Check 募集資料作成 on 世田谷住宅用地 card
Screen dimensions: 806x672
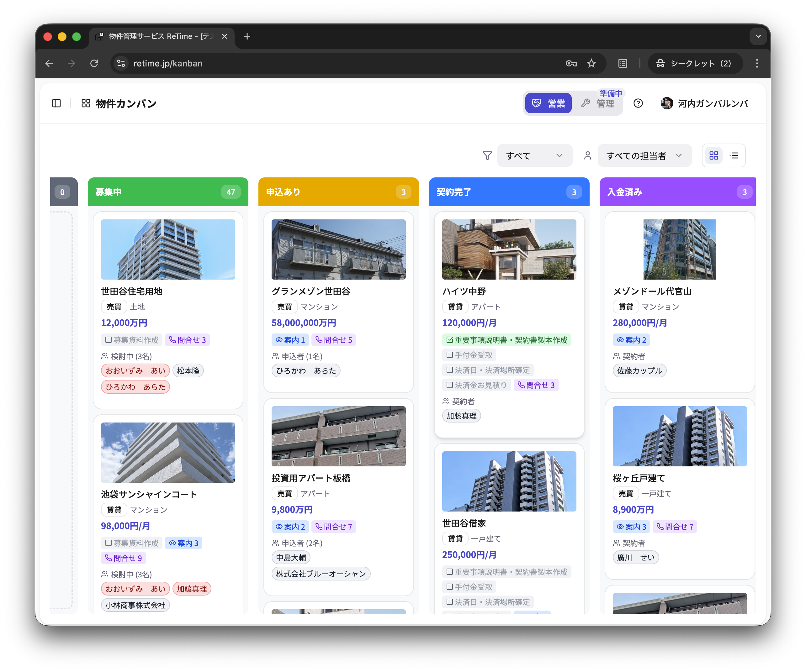point(109,340)
